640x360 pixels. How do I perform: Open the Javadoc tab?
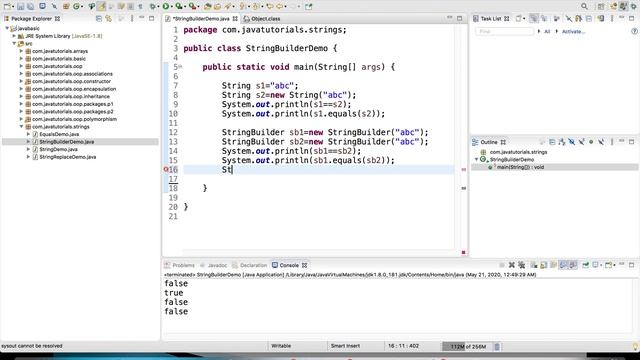(x=214, y=265)
